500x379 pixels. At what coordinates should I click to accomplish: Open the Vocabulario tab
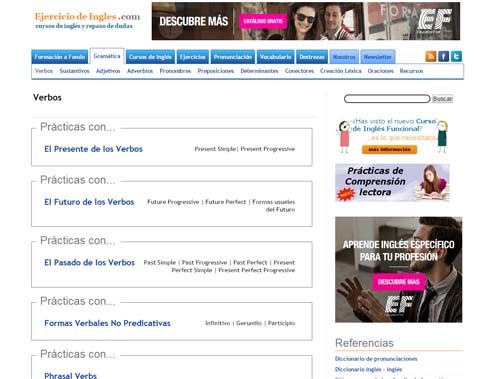pos(276,57)
